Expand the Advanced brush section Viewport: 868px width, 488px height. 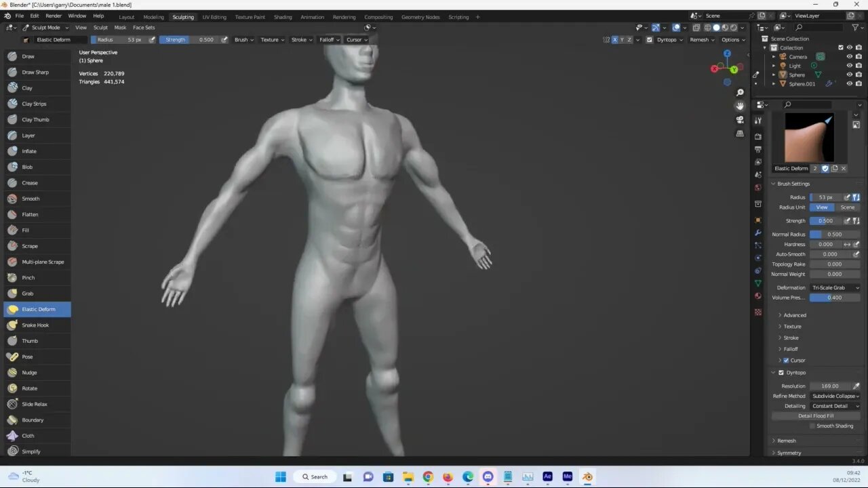point(795,315)
